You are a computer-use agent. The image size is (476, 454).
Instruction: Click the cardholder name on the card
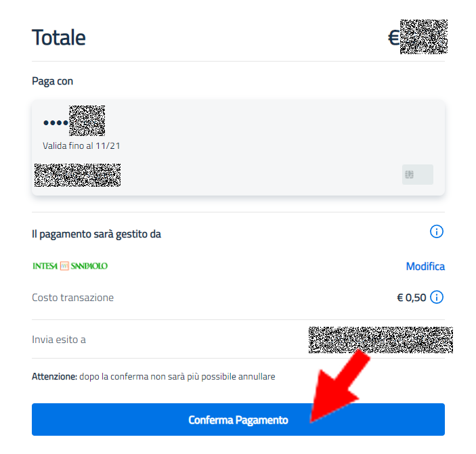[x=77, y=175]
